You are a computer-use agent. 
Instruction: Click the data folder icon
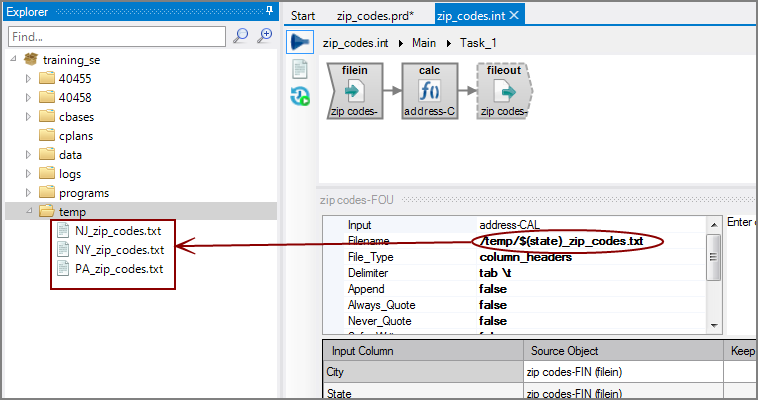tap(47, 154)
